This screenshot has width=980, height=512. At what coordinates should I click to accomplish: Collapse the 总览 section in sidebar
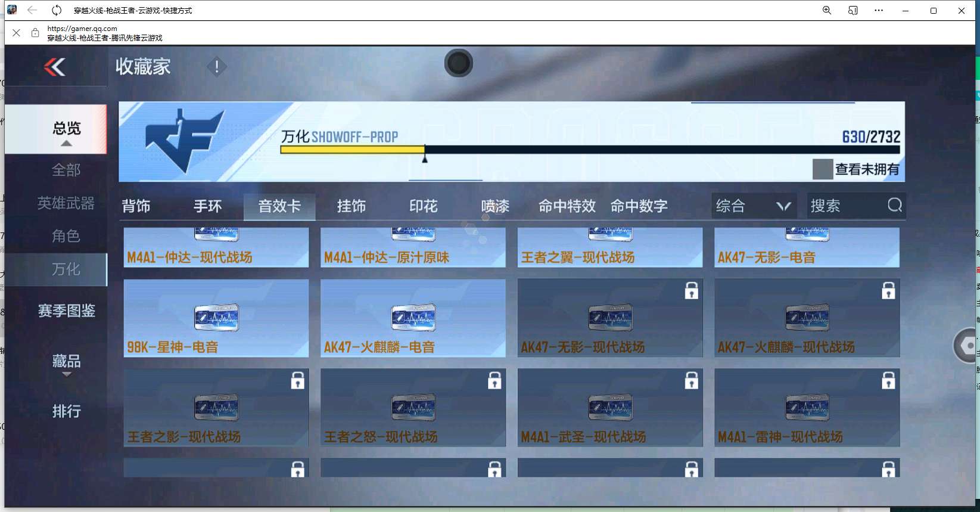click(x=55, y=128)
